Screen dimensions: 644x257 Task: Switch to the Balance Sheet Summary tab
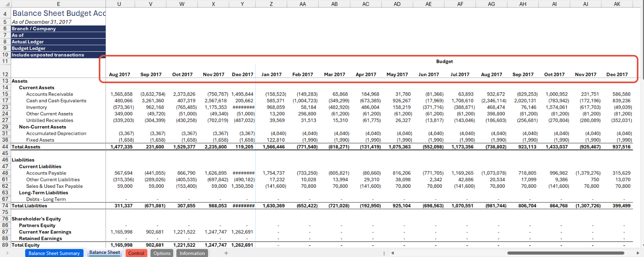click(54, 253)
